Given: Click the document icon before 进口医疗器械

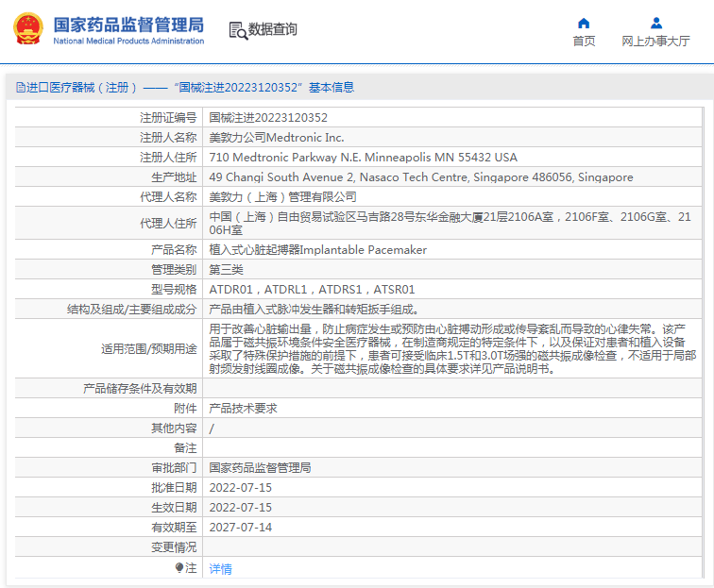Looking at the screenshot, I should click(20, 88).
